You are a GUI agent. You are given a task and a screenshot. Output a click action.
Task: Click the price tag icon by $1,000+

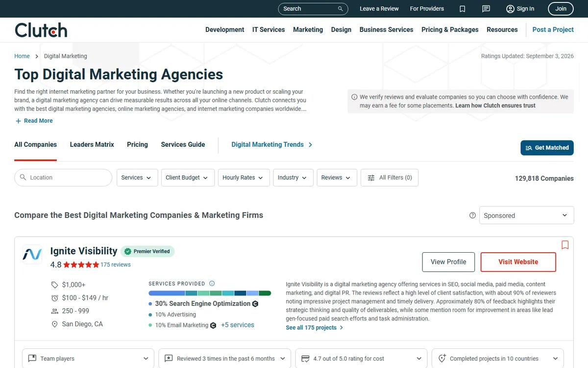pyautogui.click(x=55, y=285)
